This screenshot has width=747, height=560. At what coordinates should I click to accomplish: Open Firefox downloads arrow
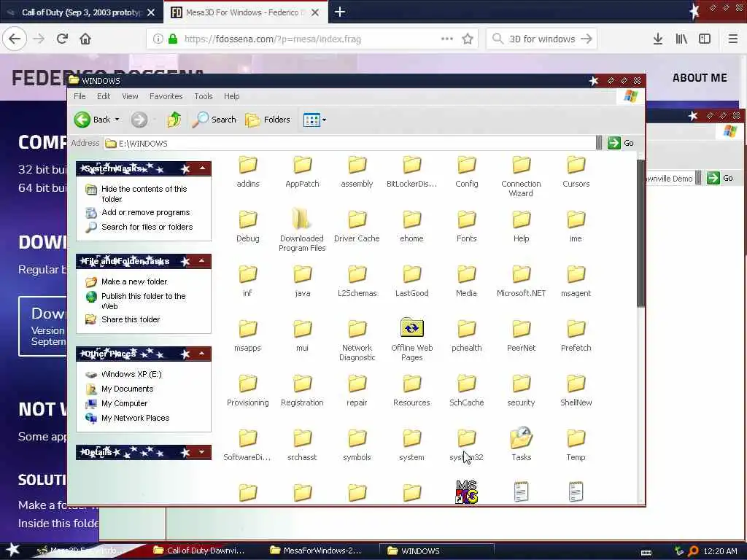coord(658,39)
